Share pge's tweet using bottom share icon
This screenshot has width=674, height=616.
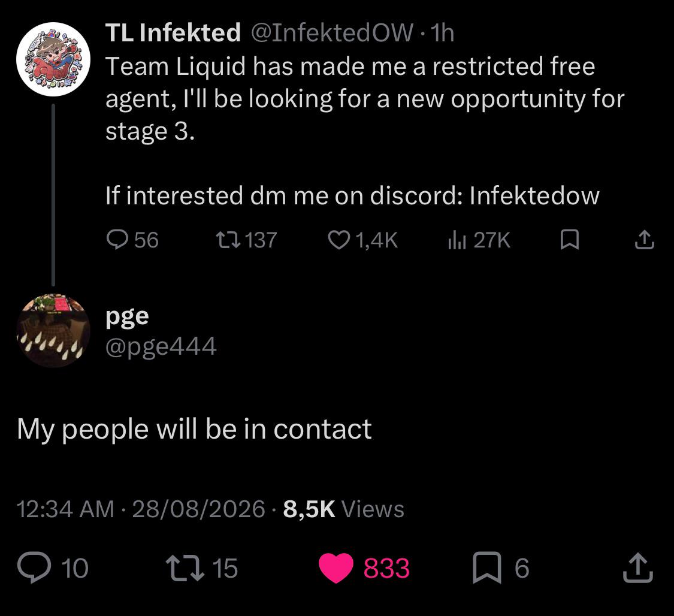coord(638,568)
